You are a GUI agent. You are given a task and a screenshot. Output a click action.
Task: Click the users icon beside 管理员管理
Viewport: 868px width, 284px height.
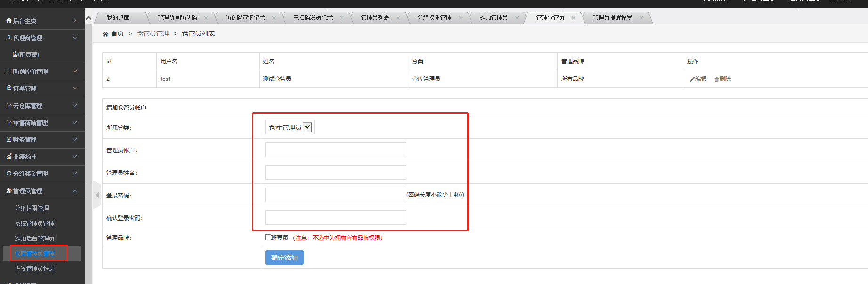click(x=8, y=191)
